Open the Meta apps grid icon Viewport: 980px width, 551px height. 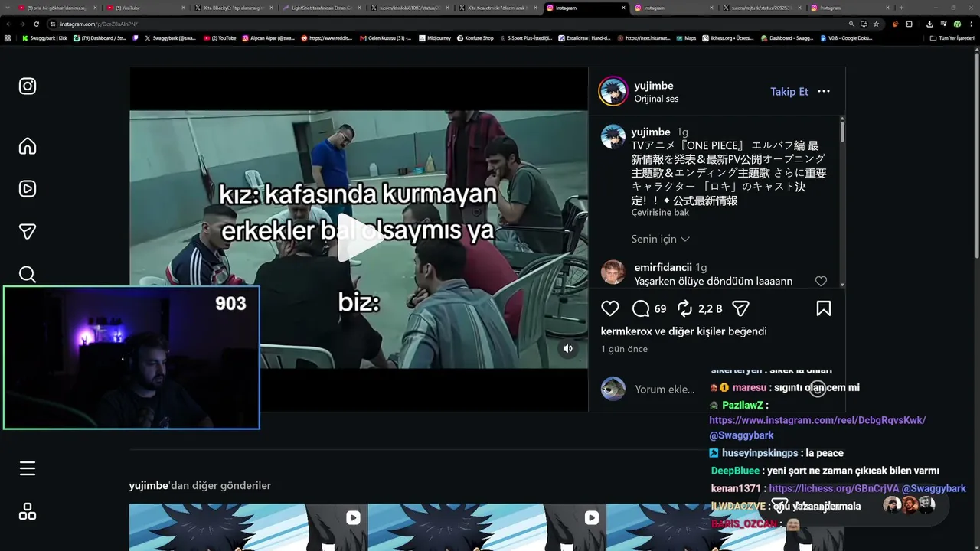coord(28,511)
